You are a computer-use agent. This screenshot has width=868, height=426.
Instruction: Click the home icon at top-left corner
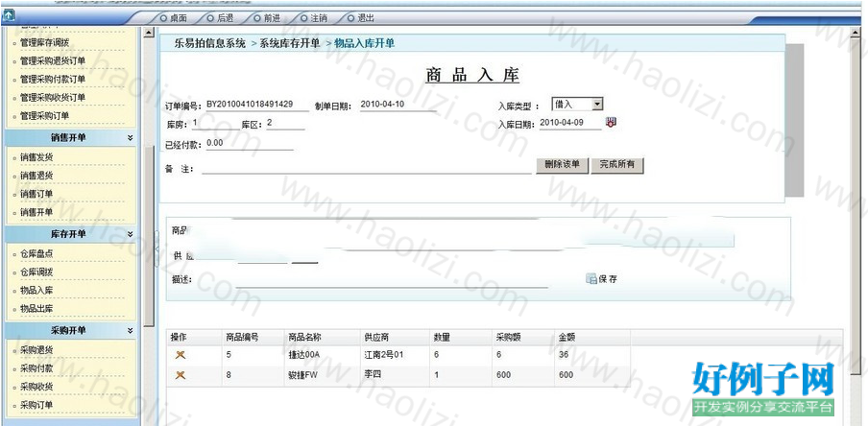point(9,17)
